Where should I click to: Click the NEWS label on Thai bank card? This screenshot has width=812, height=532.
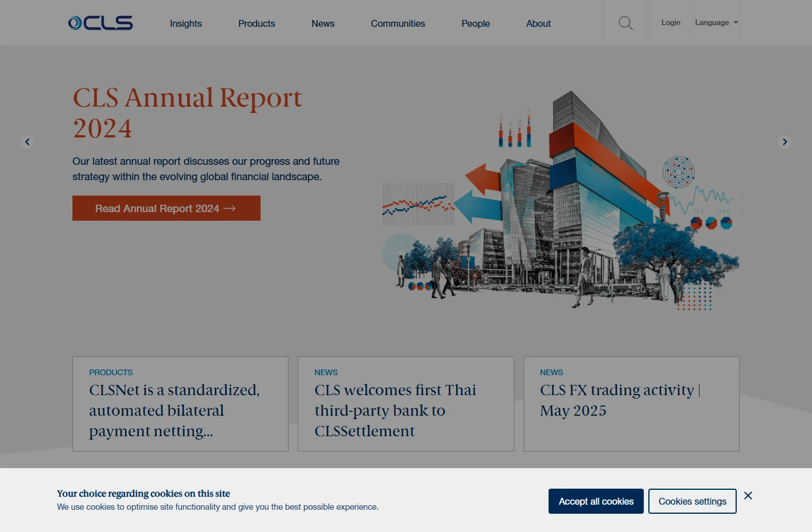click(x=326, y=372)
